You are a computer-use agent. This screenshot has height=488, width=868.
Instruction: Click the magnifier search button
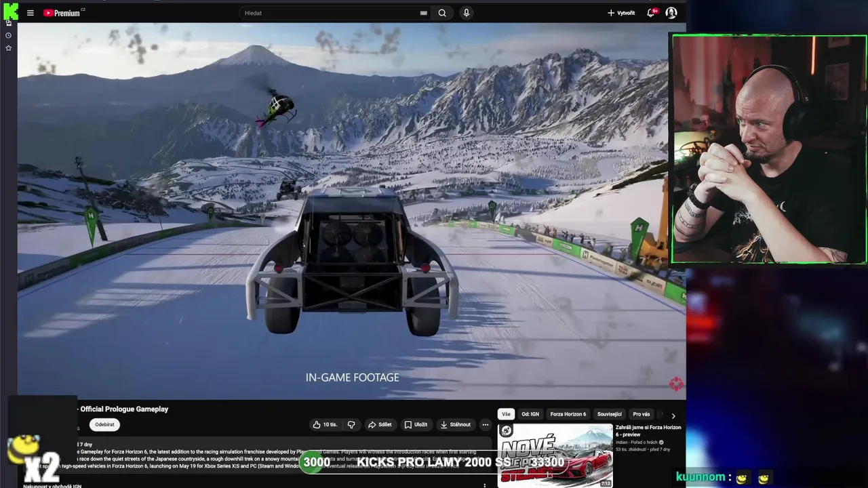coord(442,13)
